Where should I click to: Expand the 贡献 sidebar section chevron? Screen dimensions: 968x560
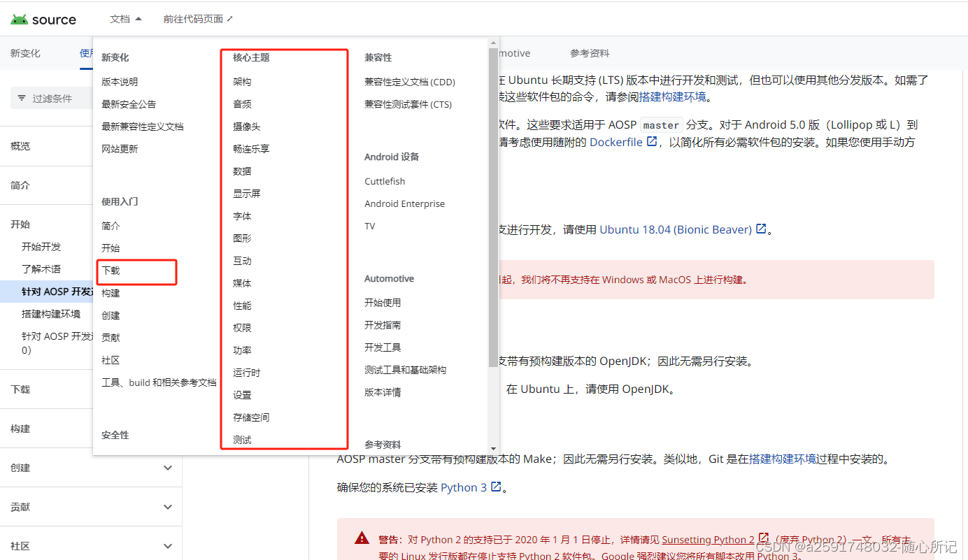pos(168,507)
